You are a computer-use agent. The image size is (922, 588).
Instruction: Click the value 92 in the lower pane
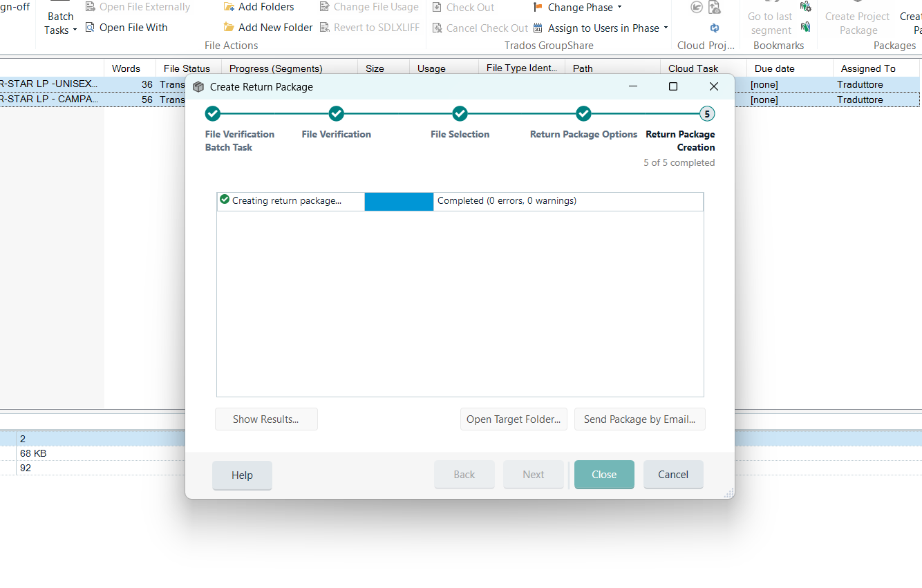(x=26, y=468)
